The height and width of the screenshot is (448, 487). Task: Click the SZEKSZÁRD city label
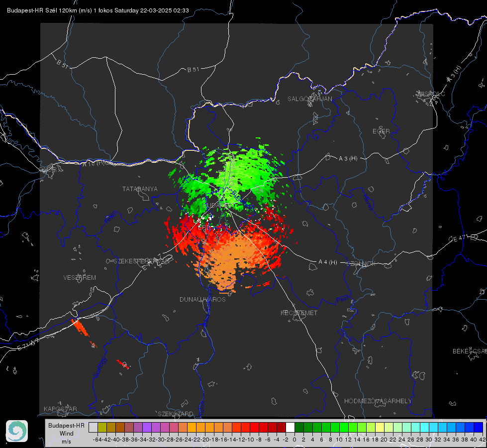176,414
